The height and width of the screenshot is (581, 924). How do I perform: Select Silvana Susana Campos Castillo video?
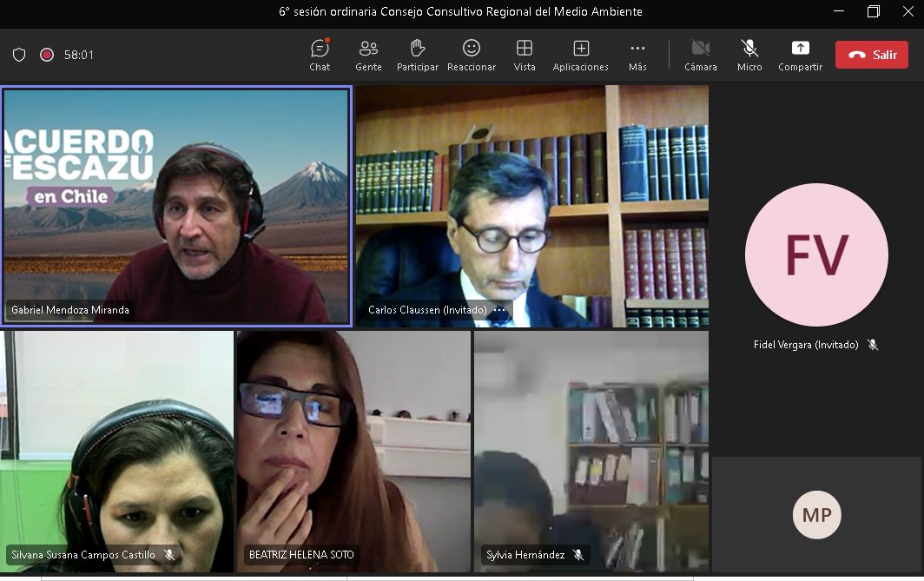click(x=116, y=452)
